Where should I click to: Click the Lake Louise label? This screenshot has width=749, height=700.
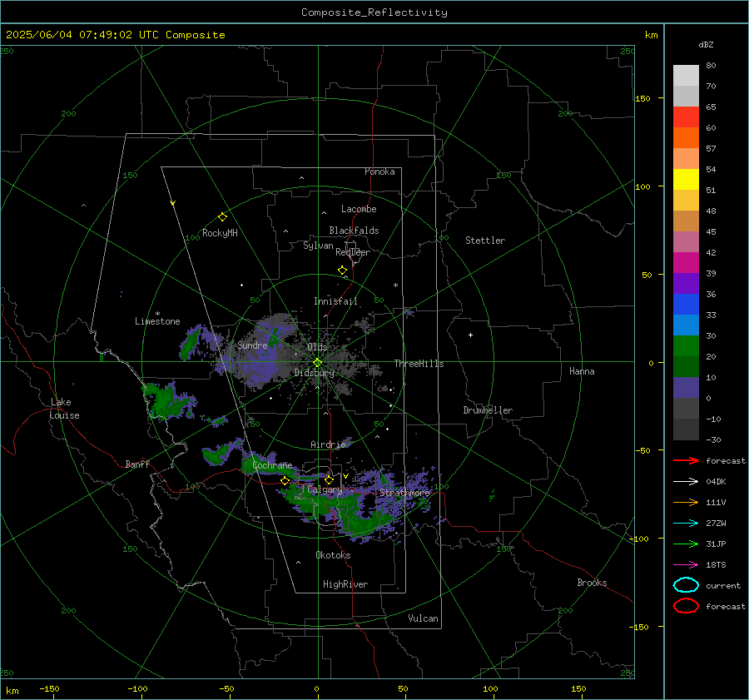(x=64, y=409)
